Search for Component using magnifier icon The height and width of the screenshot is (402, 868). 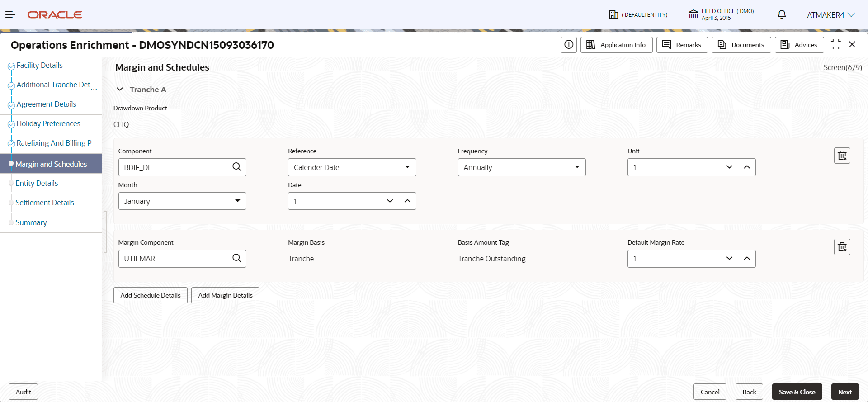[x=236, y=167]
